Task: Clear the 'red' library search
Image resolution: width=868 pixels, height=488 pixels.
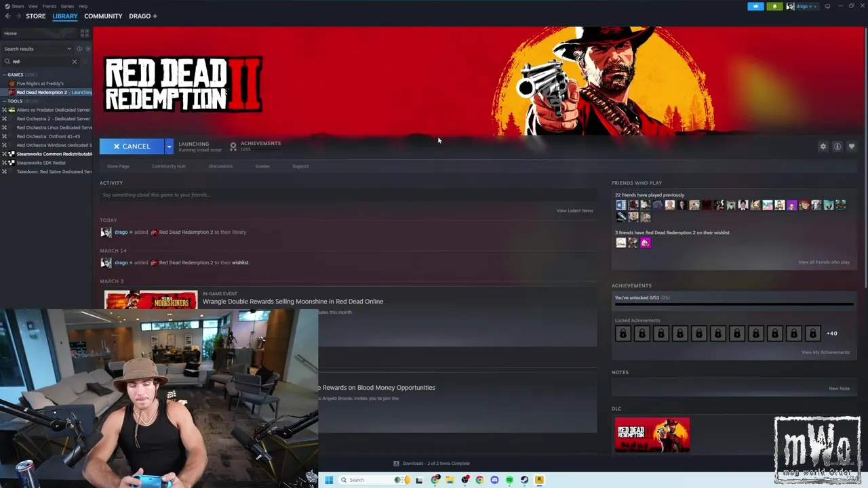Action: (x=75, y=62)
